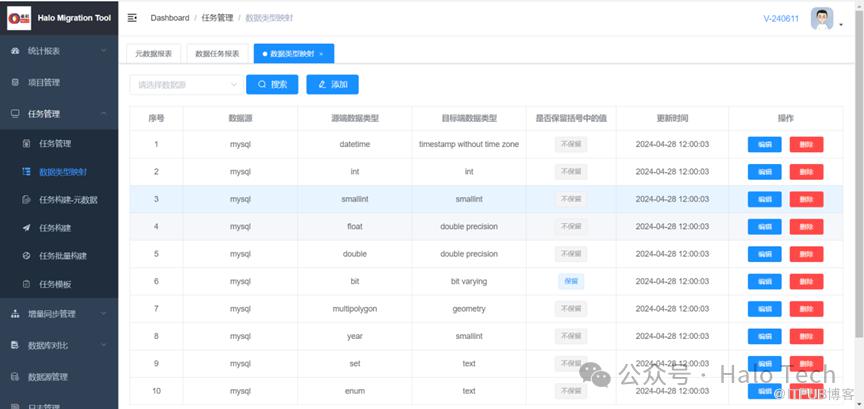Click the red delete button for datetime row
The height and width of the screenshot is (409, 864).
pyautogui.click(x=806, y=144)
